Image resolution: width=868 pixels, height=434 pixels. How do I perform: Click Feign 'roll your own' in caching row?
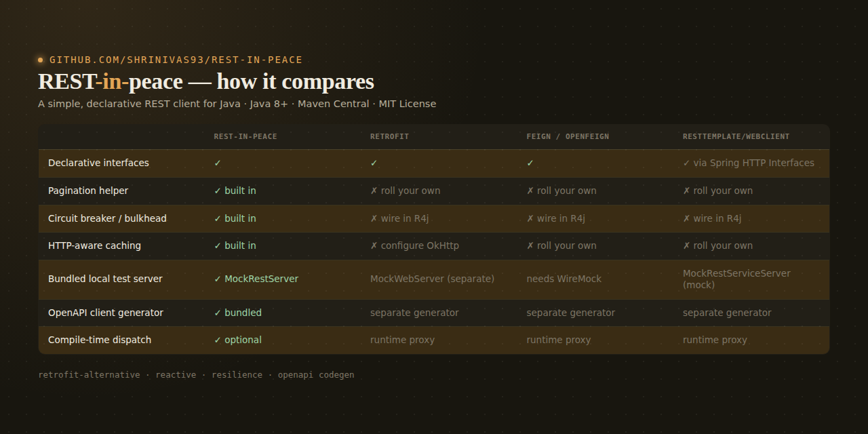pos(561,245)
